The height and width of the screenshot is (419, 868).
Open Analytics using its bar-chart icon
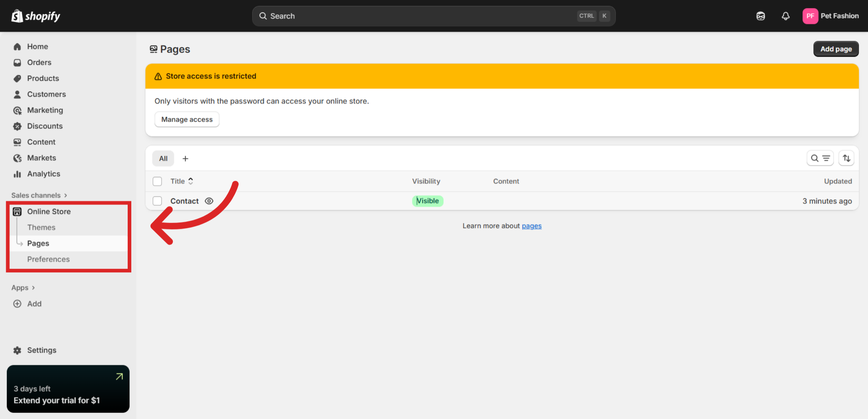[17, 174]
